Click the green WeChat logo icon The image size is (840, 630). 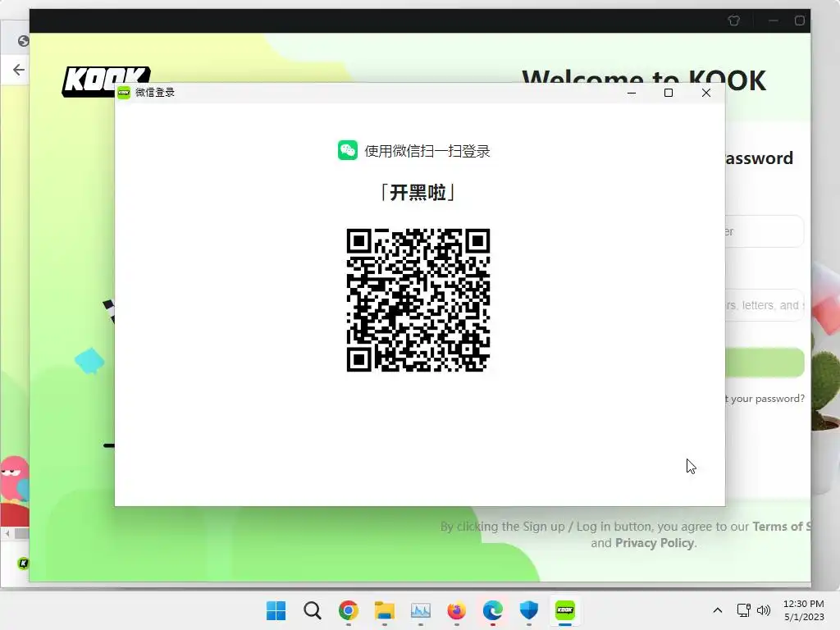[348, 151]
